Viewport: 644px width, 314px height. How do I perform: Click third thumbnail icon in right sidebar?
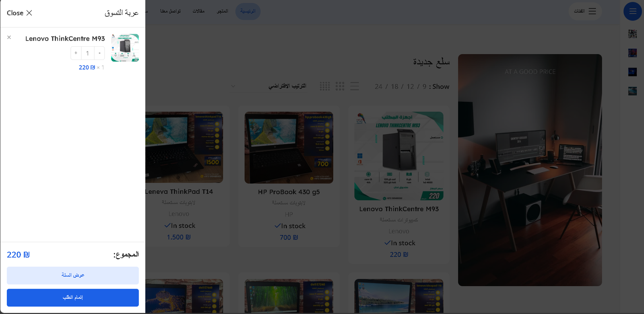tap(633, 72)
